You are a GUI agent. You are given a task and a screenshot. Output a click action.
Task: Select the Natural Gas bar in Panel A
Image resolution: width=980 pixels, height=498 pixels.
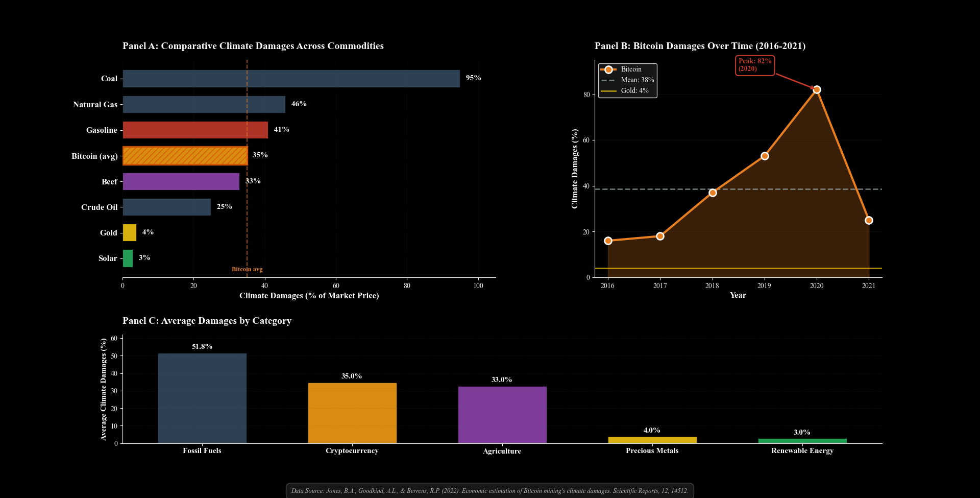point(204,104)
